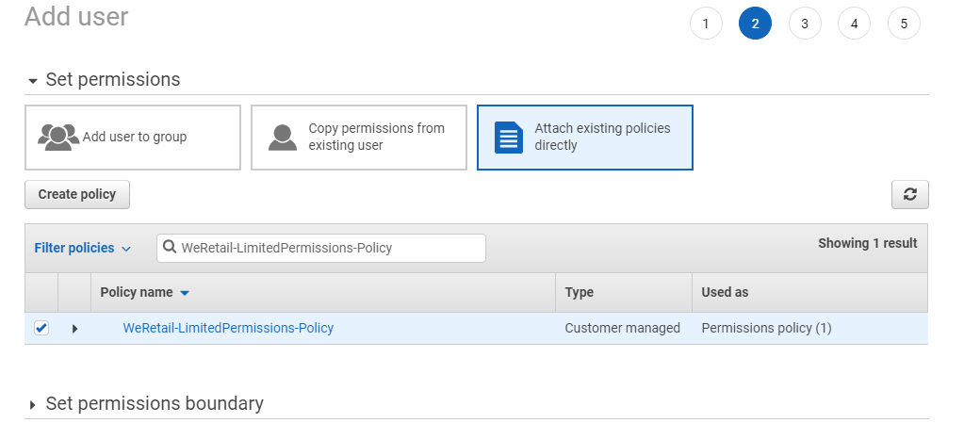Collapse the Set permissions section
This screenshot has height=439, width=980.
pos(32,81)
